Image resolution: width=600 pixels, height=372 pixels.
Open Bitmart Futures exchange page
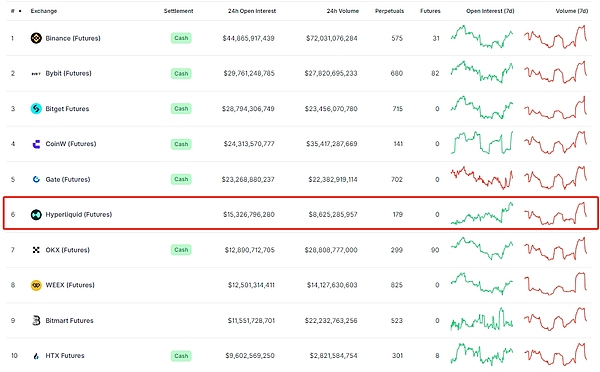click(x=69, y=320)
